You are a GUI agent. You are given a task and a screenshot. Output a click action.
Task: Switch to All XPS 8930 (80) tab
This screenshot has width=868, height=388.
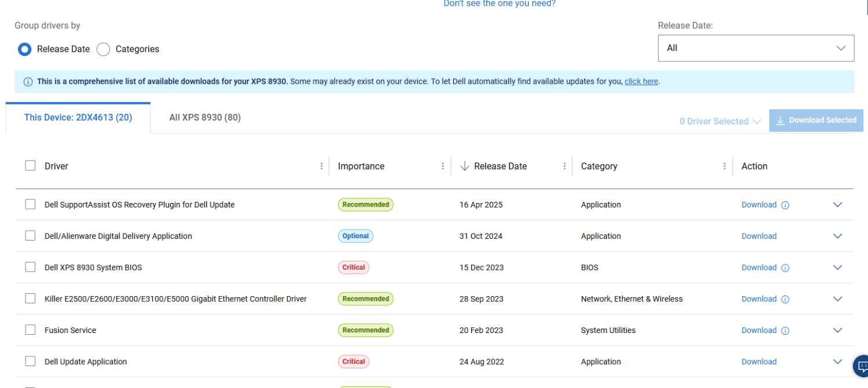pos(205,117)
